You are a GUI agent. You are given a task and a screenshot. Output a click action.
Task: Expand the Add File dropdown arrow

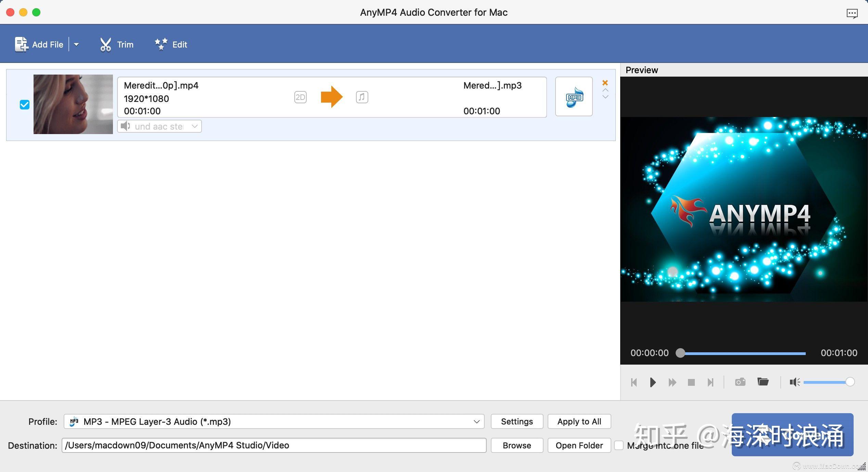click(x=76, y=44)
